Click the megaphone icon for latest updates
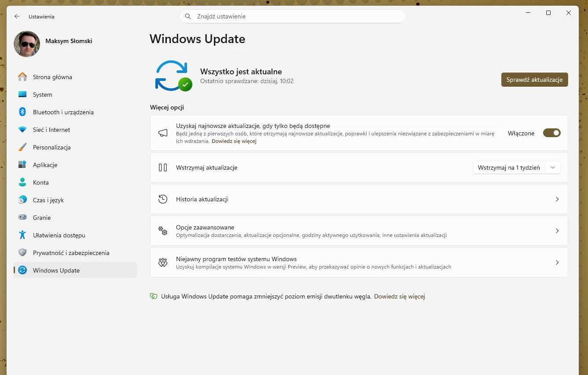Screen dimensions: 588x375 tap(163, 133)
